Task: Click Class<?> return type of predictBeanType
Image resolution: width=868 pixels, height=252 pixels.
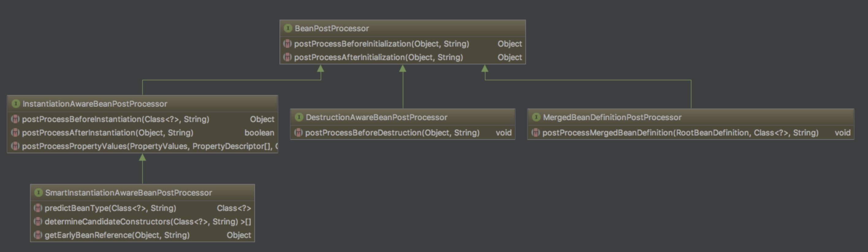Action: point(234,208)
